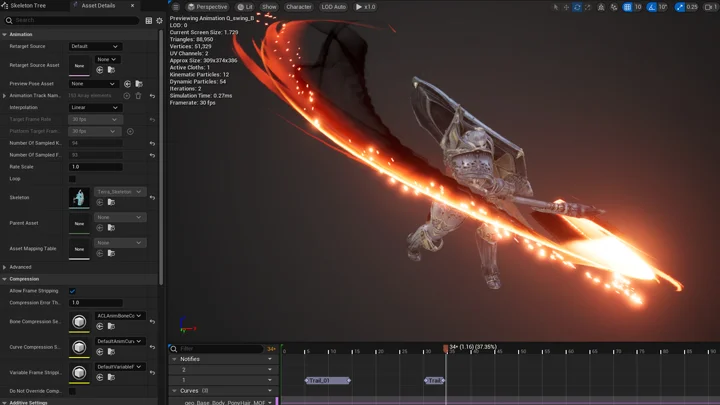Open the Show menu

(x=269, y=7)
